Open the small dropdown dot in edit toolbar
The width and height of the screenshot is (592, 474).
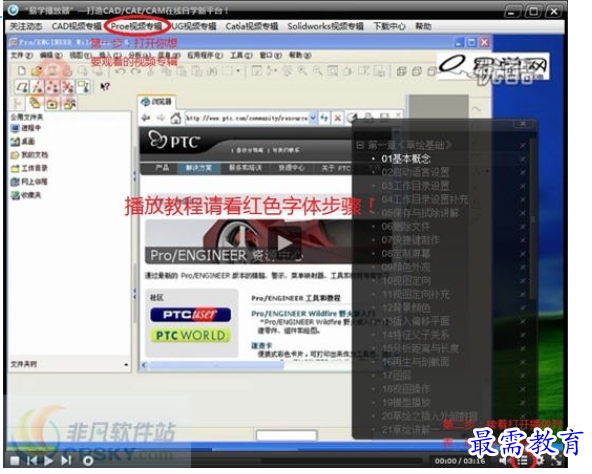pyautogui.click(x=238, y=71)
